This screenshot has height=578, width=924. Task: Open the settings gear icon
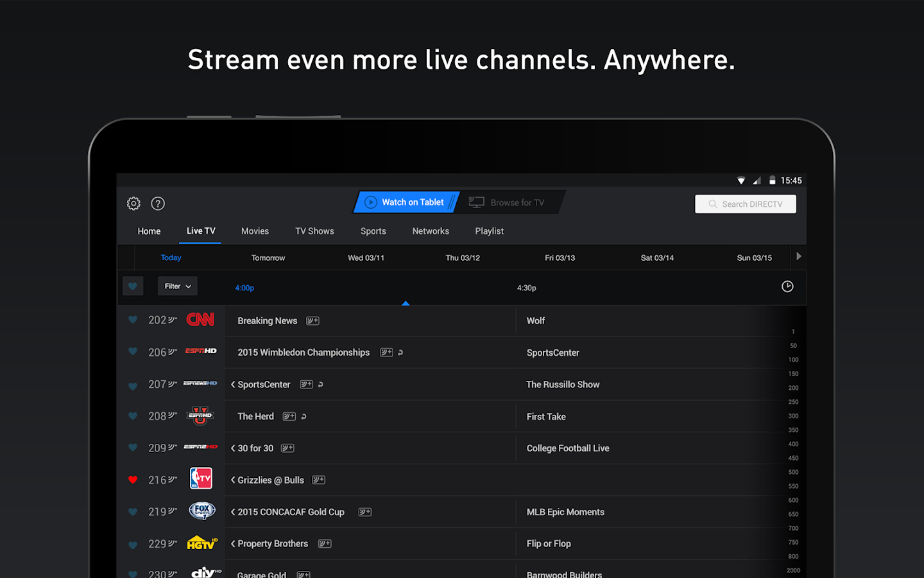pos(133,204)
